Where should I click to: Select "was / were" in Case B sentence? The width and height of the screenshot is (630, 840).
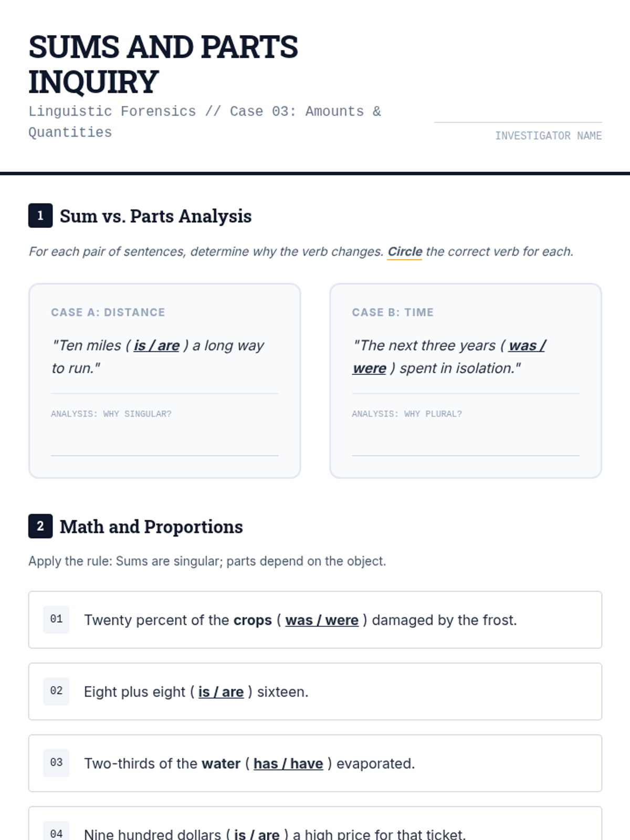point(449,357)
